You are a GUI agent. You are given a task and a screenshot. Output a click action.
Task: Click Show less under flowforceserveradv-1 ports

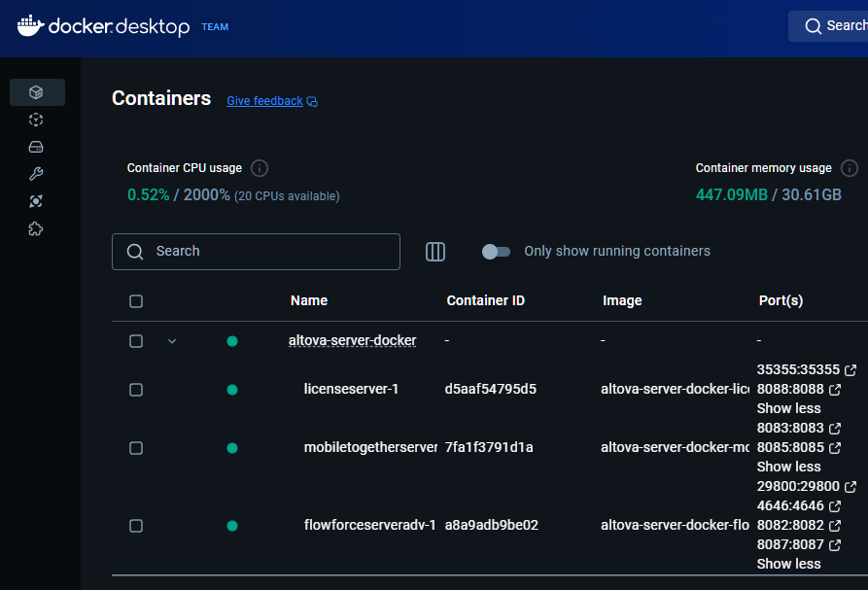point(788,564)
